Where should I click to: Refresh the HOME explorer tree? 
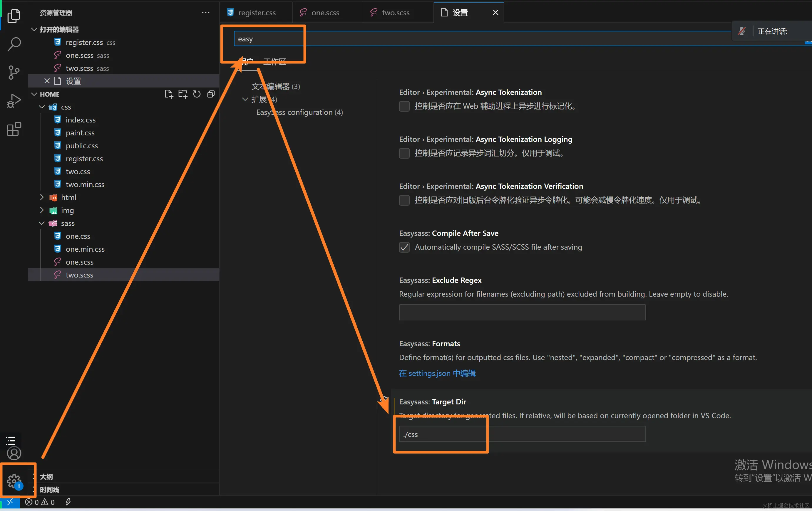197,94
